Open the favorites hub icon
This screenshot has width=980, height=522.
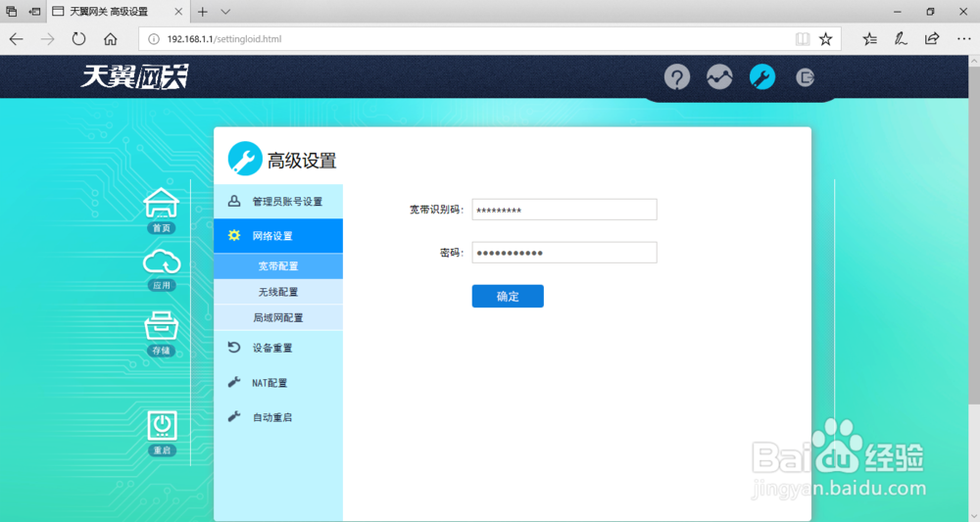[869, 39]
